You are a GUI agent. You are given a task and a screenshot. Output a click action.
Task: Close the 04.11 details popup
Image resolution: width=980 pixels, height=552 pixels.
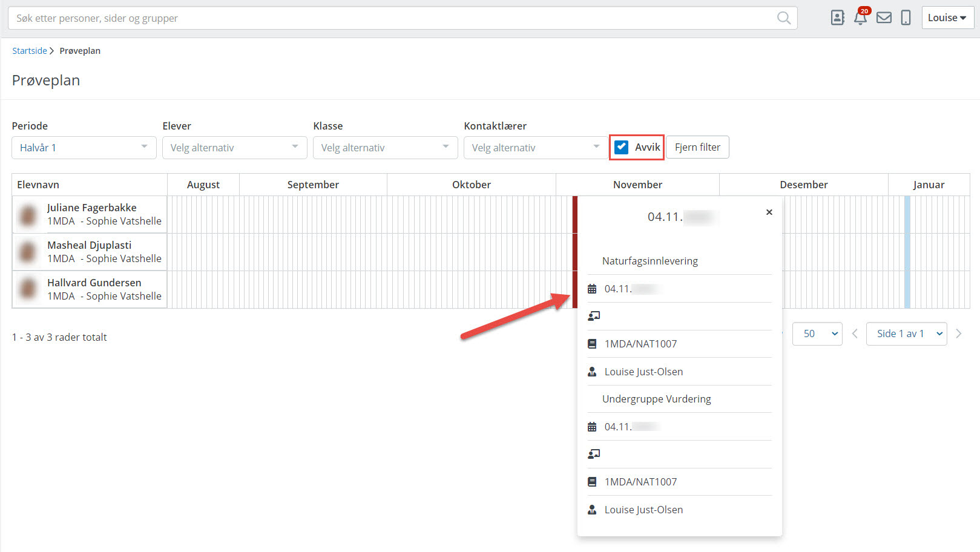coord(769,212)
